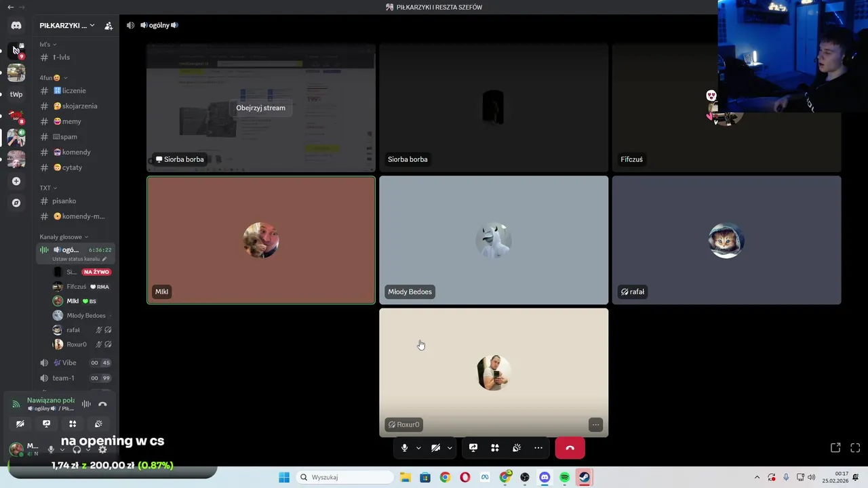This screenshot has height=488, width=868.
Task: Click Obejrzyj stream button
Action: pos(260,108)
